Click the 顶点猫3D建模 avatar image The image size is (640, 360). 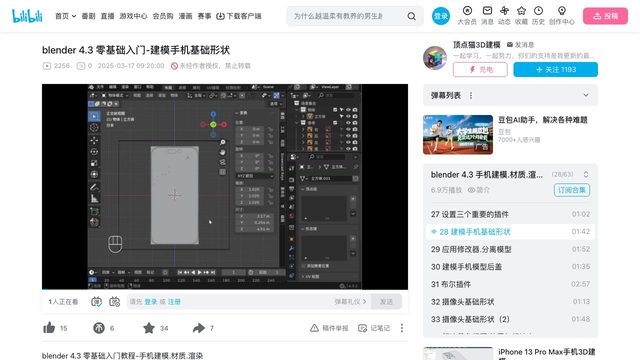pyautogui.click(x=435, y=58)
